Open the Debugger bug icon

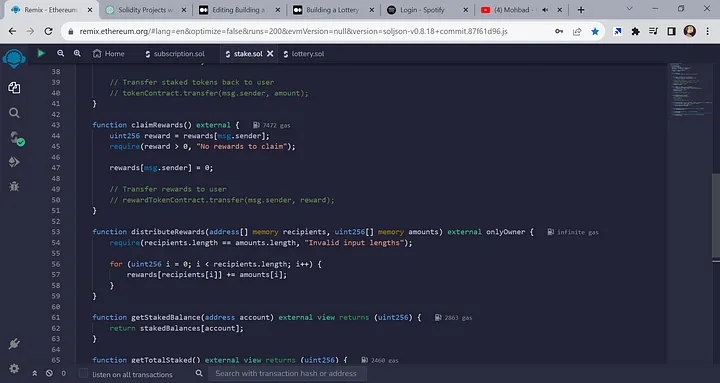point(14,186)
